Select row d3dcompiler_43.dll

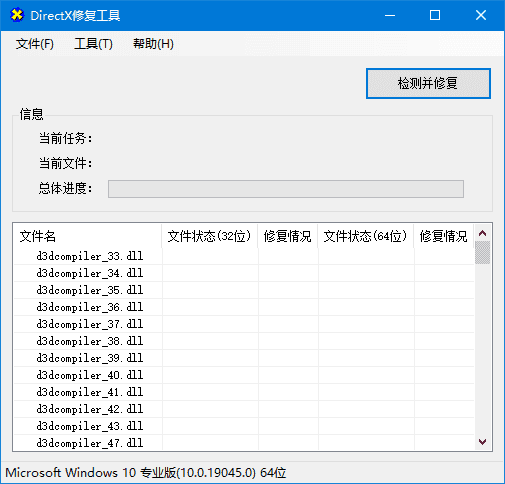tap(244, 426)
